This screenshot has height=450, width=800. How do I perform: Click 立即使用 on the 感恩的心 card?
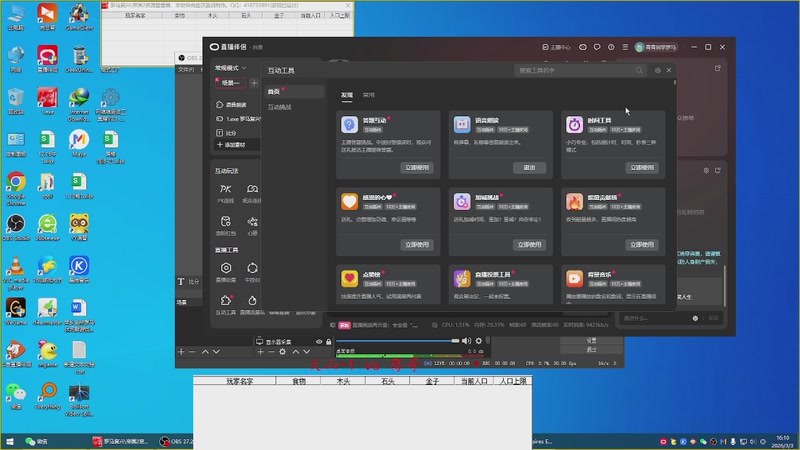[417, 245]
